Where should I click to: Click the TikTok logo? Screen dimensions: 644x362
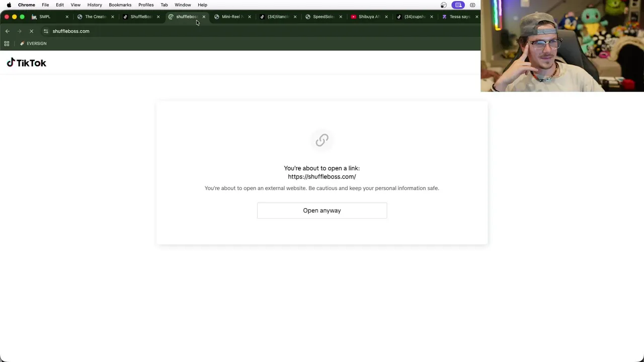[x=27, y=63]
